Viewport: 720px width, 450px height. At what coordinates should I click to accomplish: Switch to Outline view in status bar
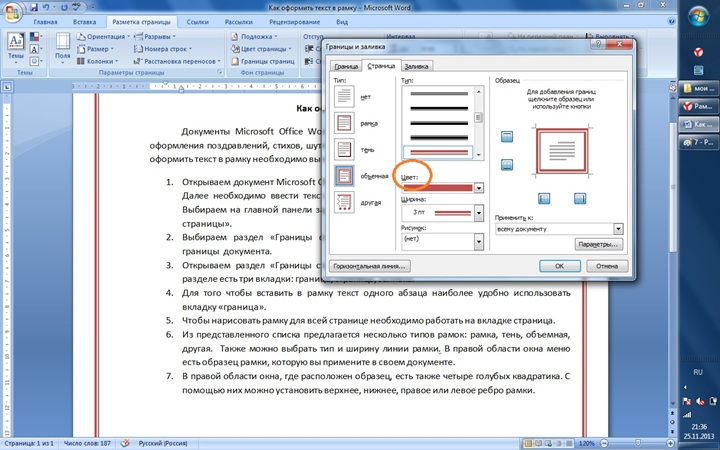pyautogui.click(x=559, y=444)
